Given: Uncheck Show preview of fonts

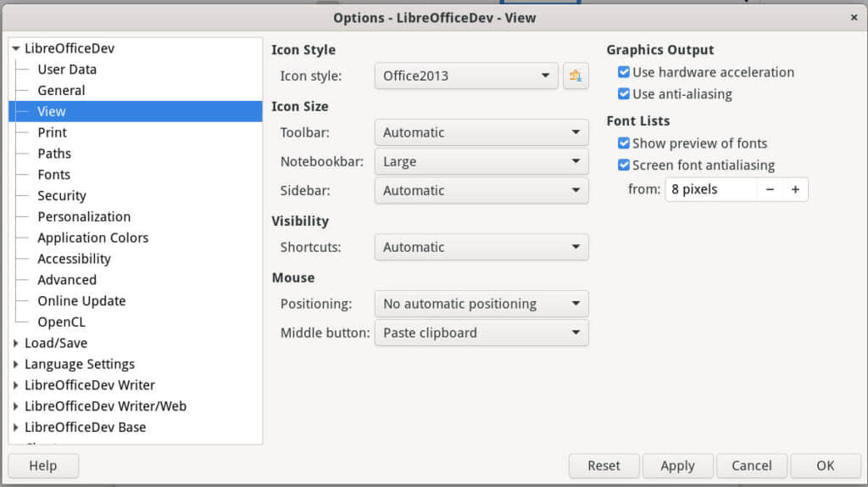Looking at the screenshot, I should coord(625,143).
